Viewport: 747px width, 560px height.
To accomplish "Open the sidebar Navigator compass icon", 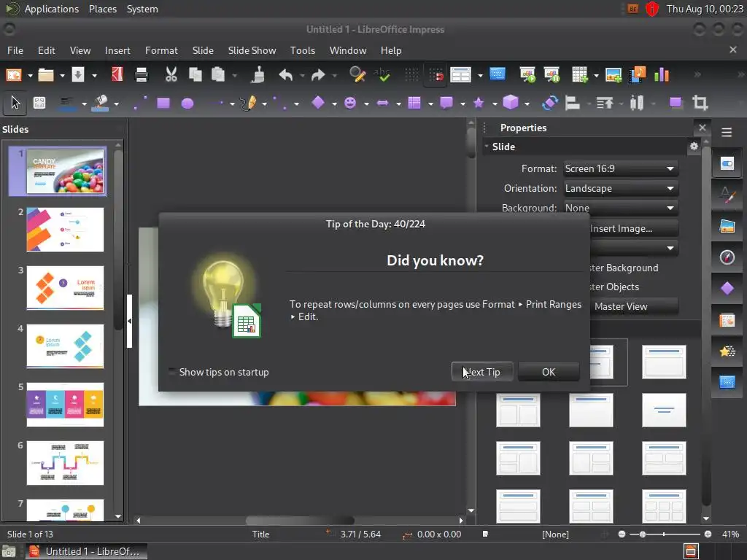I will (x=727, y=257).
